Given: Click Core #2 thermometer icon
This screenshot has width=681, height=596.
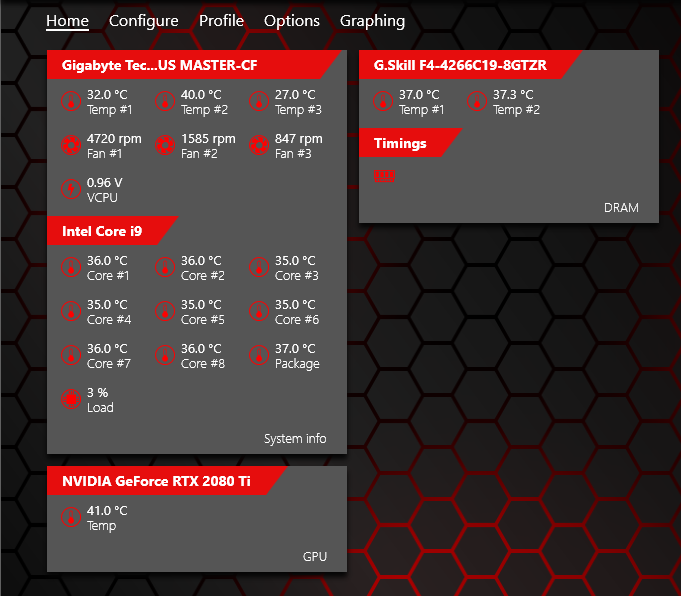Looking at the screenshot, I should coord(165,267).
